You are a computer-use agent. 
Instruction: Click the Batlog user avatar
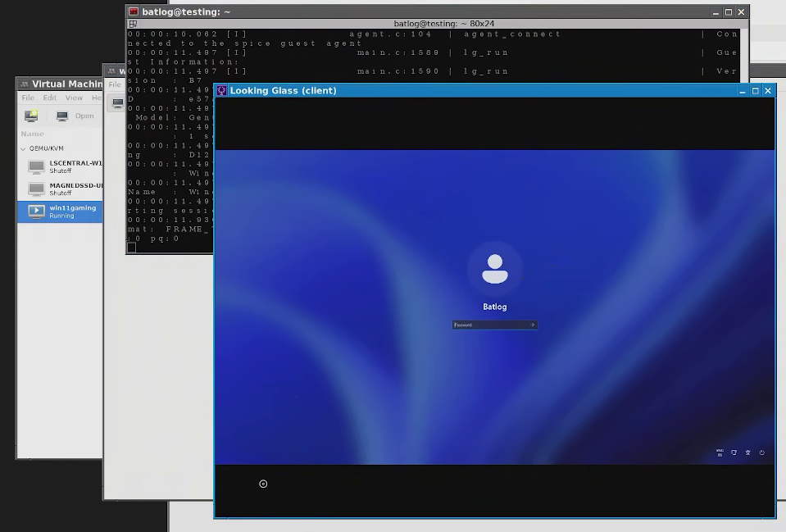point(495,269)
